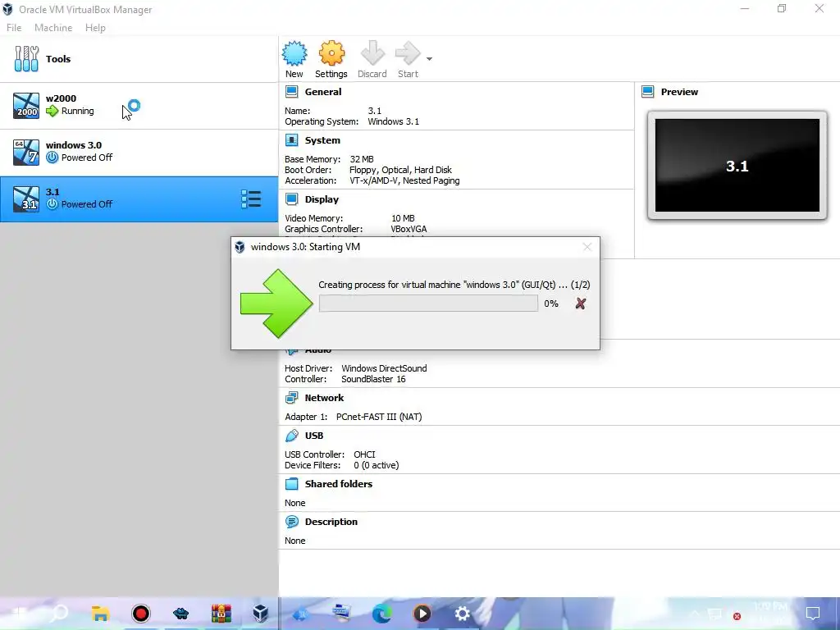840x630 pixels.
Task: Click the Start arrow toolbar icon
Action: [408, 53]
